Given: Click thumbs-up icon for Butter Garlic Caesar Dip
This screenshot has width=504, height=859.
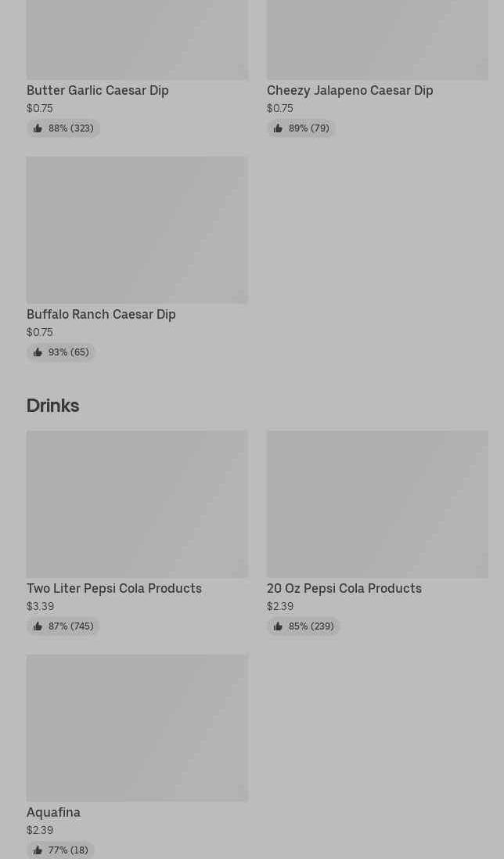Looking at the screenshot, I should (x=38, y=128).
